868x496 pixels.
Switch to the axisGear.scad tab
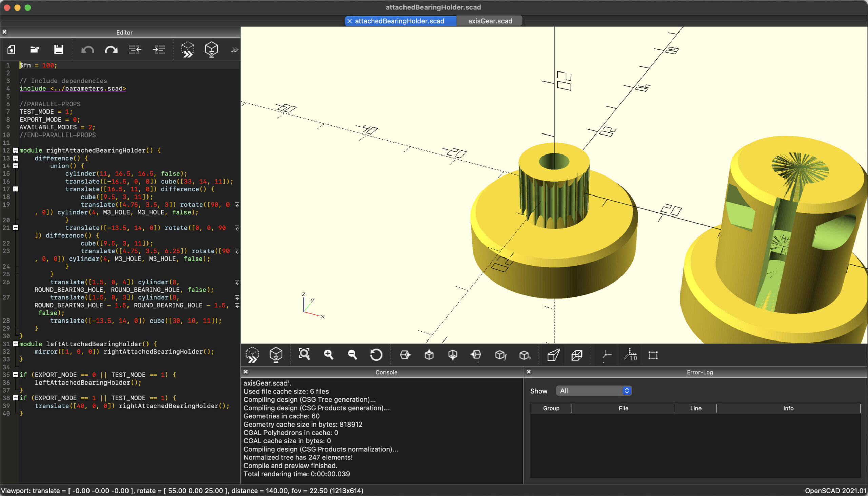point(489,21)
